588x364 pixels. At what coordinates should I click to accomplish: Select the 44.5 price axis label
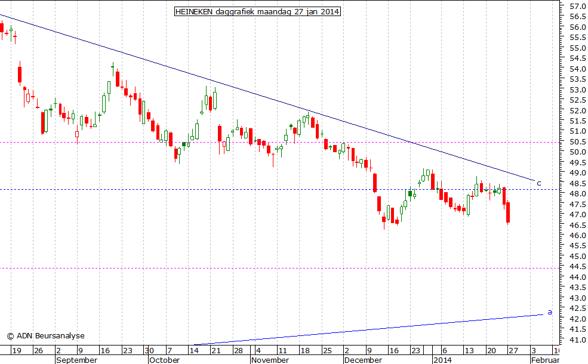[578, 267]
